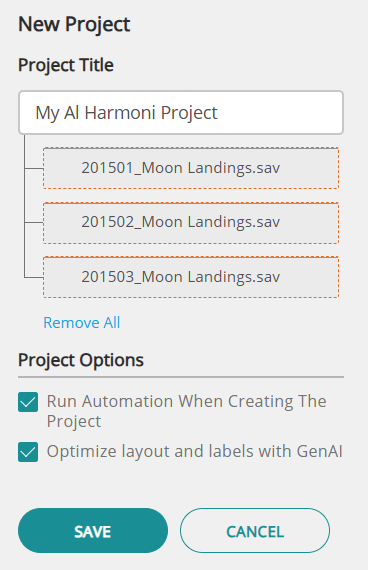The width and height of the screenshot is (368, 570).
Task: Click the Remove All link
Action: 81,322
